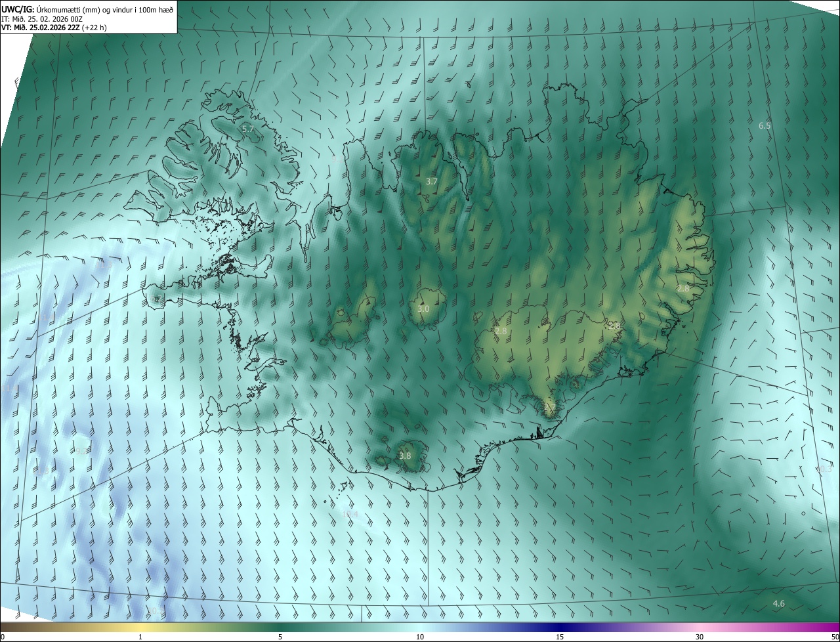Select the valid time line 'VT: Mið. 25.02.2026 22Z (+22 h)'

tap(54, 28)
